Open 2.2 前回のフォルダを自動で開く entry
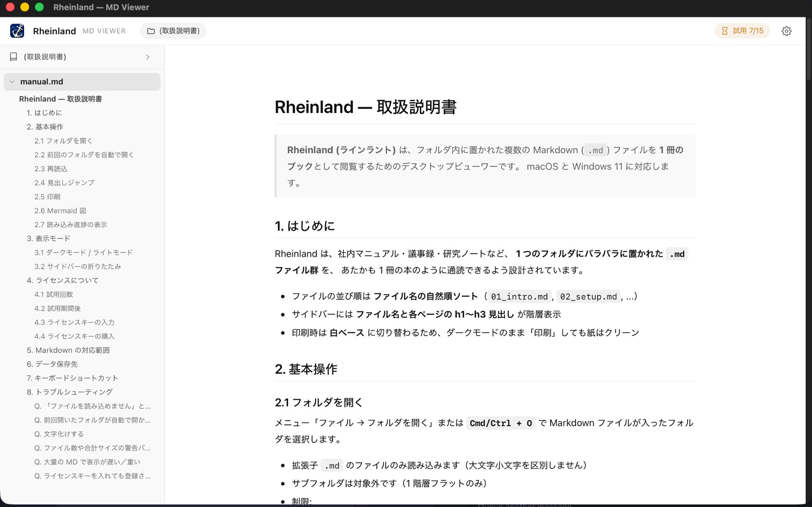This screenshot has width=812, height=507. pos(84,154)
